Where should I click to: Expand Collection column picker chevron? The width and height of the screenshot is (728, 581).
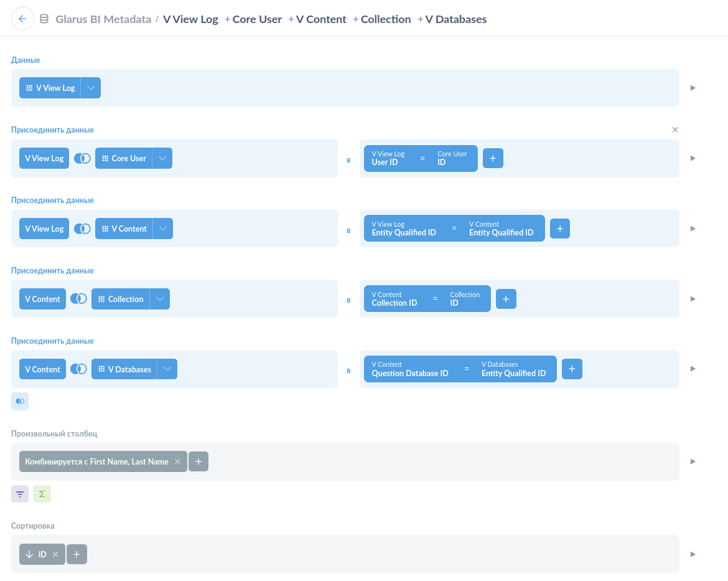160,299
